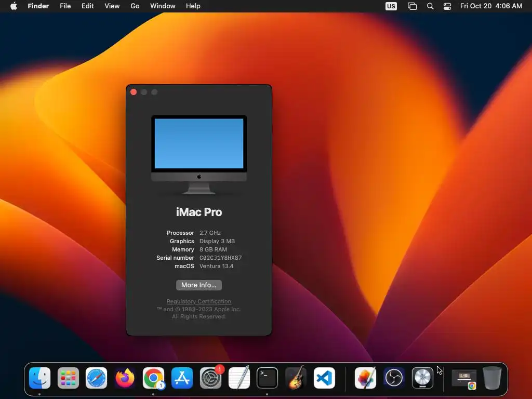This screenshot has width=532, height=399.
Task: Open the App Store from the Dock
Action: (182, 378)
